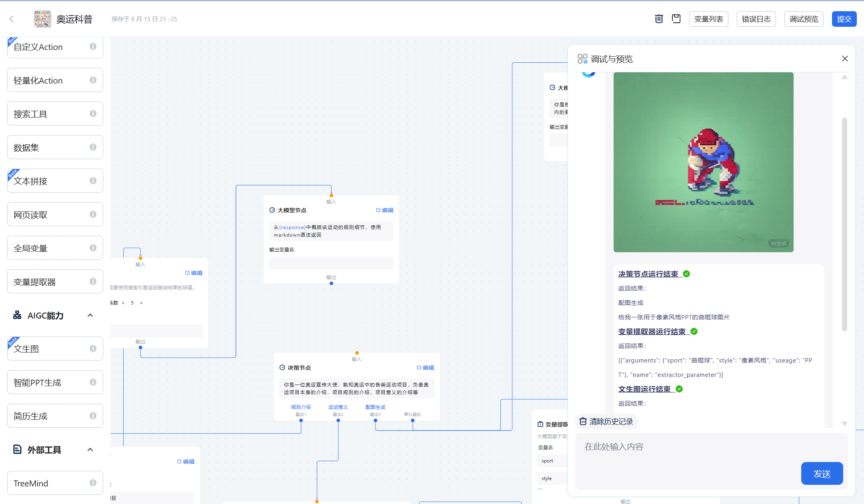Image resolution: width=864 pixels, height=504 pixels.
Task: Click the AIGC能力 category icon
Action: point(17,315)
